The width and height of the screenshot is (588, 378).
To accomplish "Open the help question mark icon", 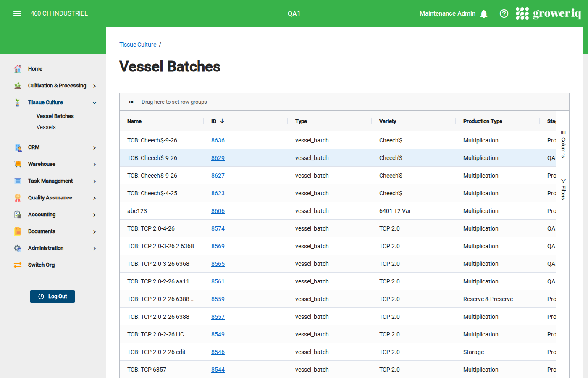I will [504, 13].
